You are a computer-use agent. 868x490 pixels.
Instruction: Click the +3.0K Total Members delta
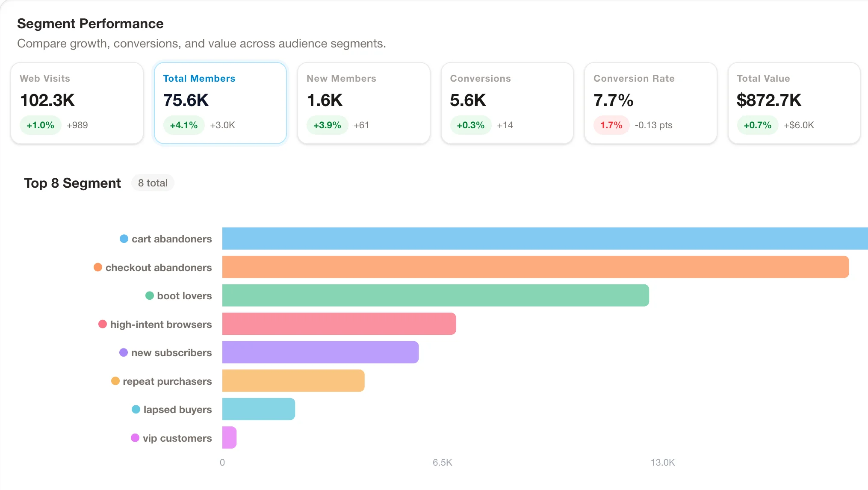223,125
